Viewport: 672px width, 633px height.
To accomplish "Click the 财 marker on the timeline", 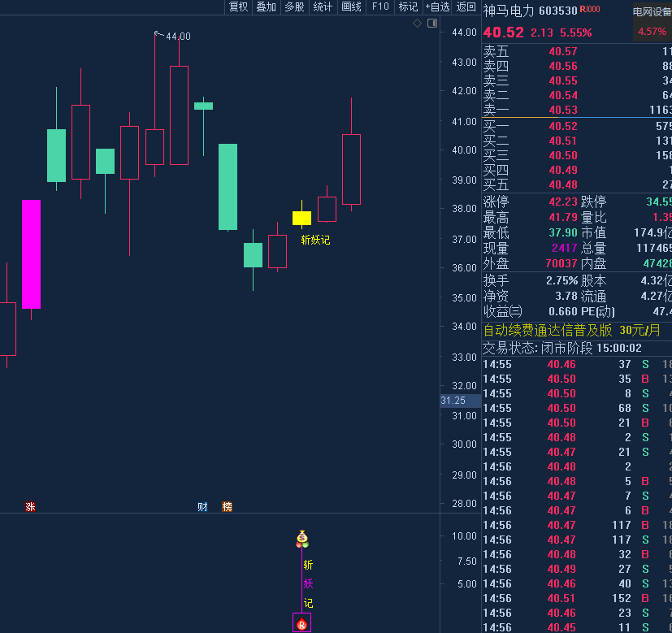I will click(203, 507).
